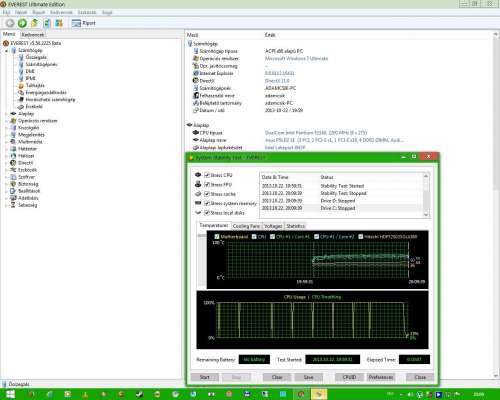This screenshot has width=500, height=400.
Task: Expand the Beállítások tree node
Action: [6, 191]
